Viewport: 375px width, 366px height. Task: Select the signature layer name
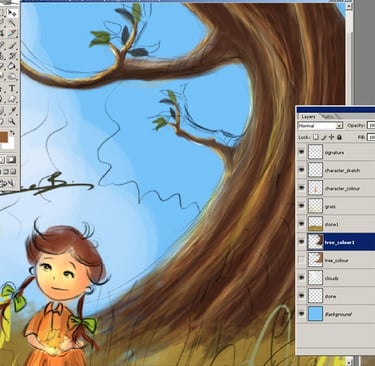point(334,153)
